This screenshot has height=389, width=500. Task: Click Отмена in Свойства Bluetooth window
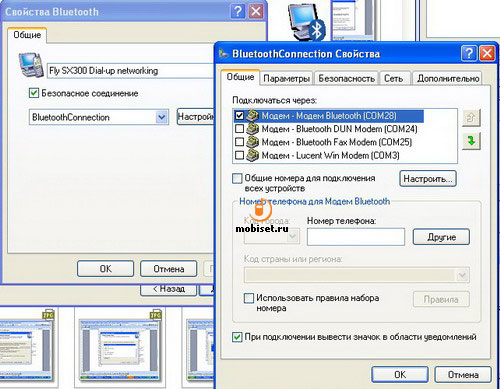coord(169,269)
